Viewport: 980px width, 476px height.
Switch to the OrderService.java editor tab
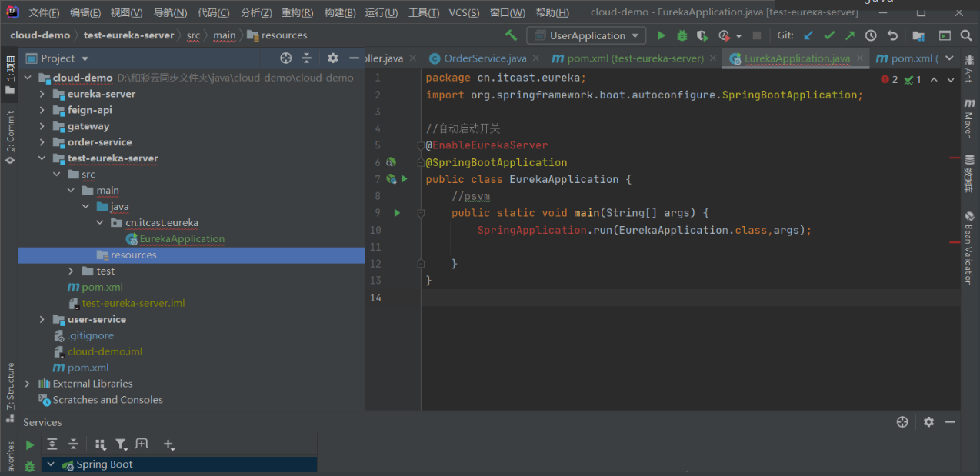coord(485,58)
